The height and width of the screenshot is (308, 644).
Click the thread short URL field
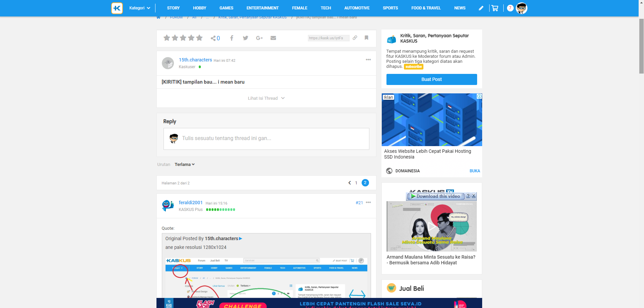click(328, 38)
